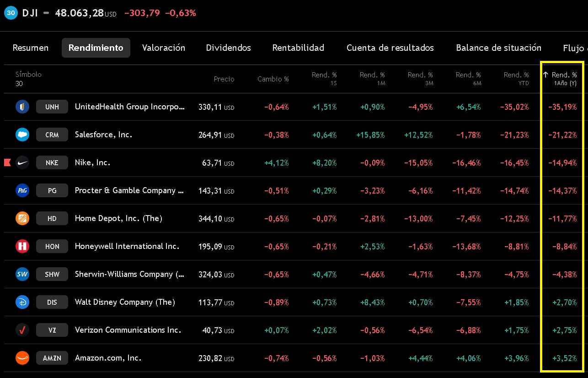This screenshot has width=588, height=378.
Task: Select the Cuenta de resultados tab
Action: click(x=390, y=48)
